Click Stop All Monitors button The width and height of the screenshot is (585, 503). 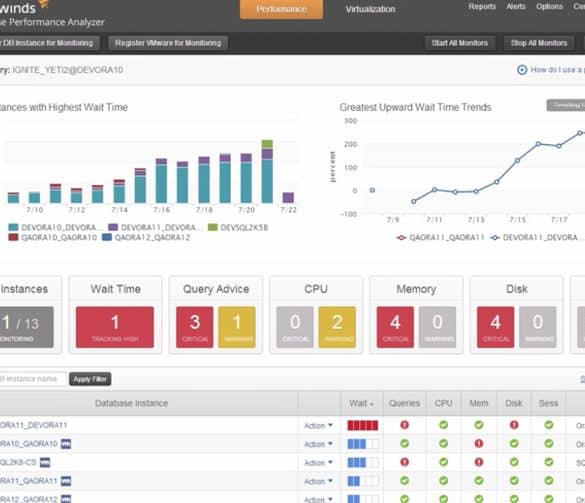(539, 43)
